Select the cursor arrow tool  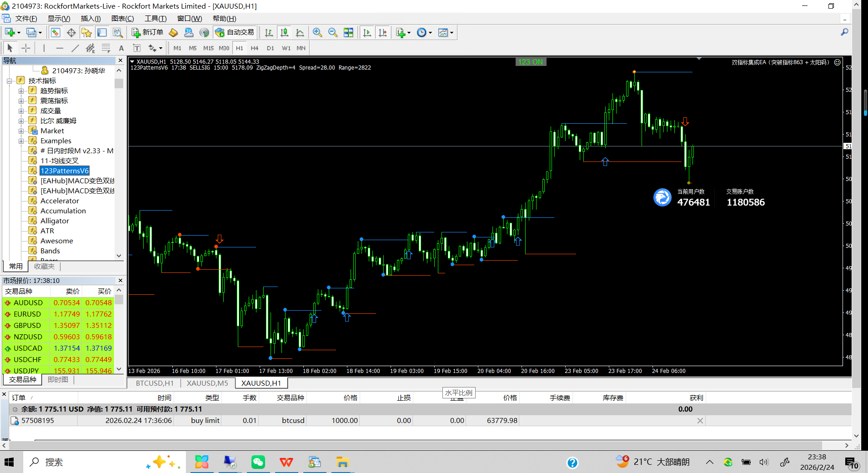point(10,48)
